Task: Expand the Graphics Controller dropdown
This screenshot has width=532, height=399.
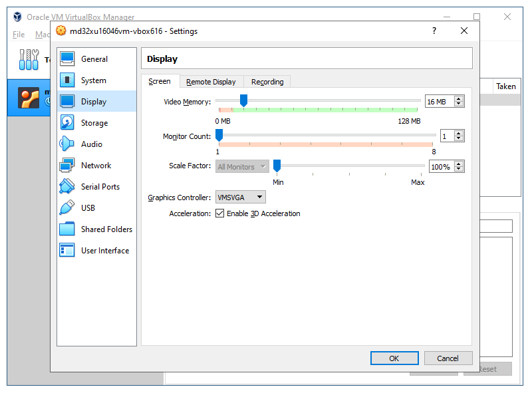Action: pos(240,197)
